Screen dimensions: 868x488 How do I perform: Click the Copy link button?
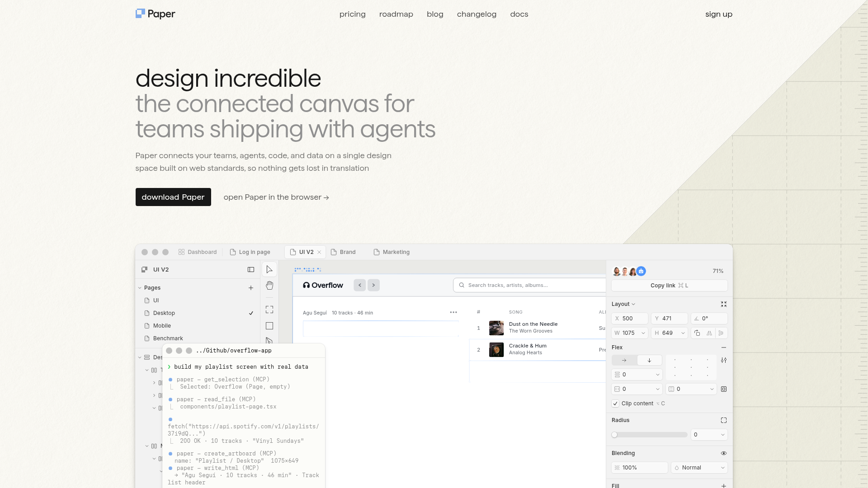tap(670, 286)
